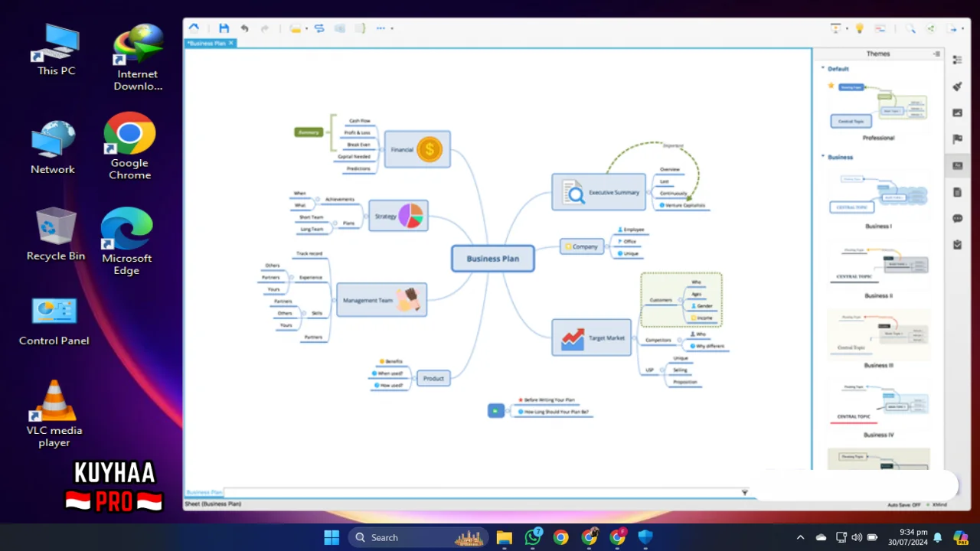Click the green share icon
980x551 pixels.
(x=931, y=28)
